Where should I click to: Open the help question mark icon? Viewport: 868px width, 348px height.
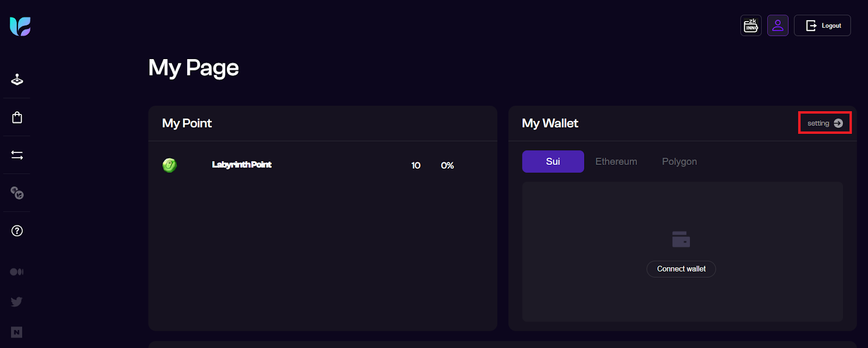17,231
